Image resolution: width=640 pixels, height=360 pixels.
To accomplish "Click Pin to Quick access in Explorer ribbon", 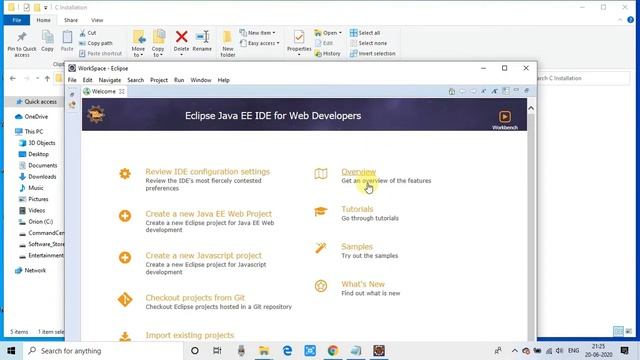I will tap(22, 44).
